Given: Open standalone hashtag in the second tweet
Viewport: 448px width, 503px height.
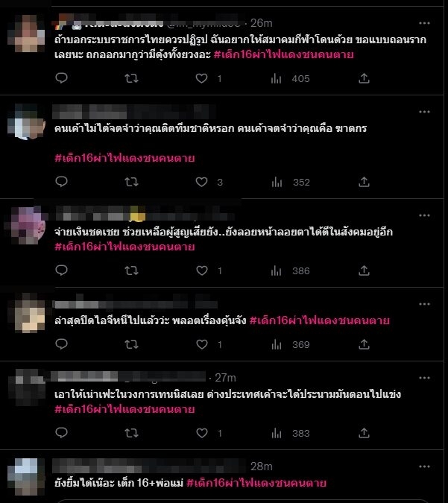Looking at the screenshot, I should [x=124, y=158].
